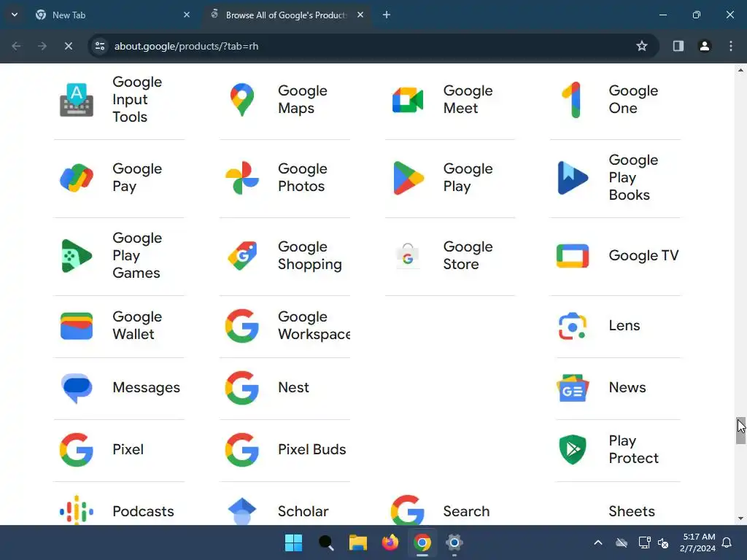The height and width of the screenshot is (560, 747).
Task: Open the Google Shopping link text
Action: (309, 256)
